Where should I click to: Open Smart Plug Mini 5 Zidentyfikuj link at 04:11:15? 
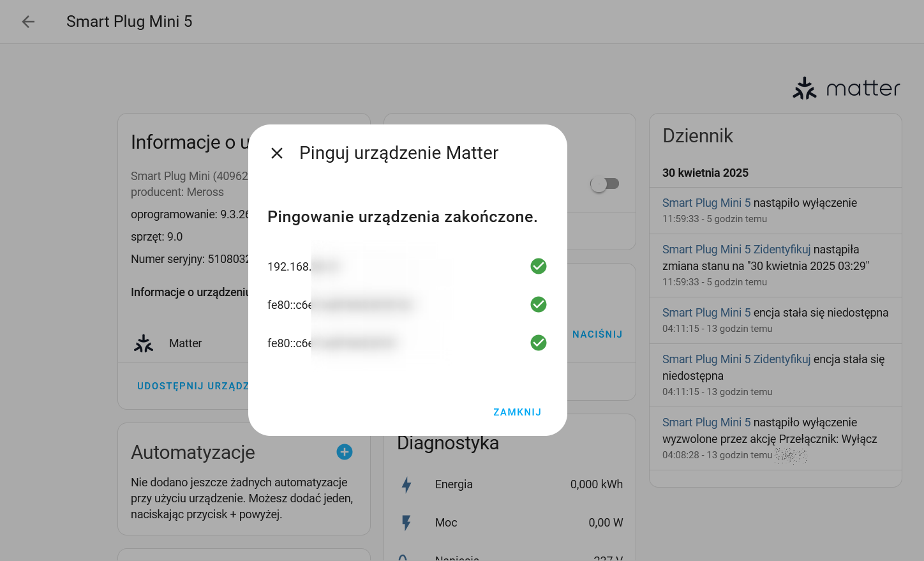(x=736, y=359)
